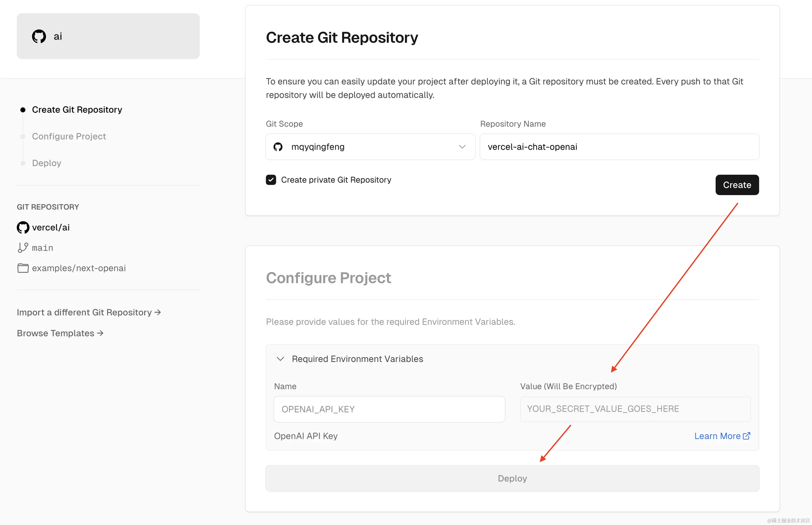This screenshot has width=812, height=525.
Task: Click the git branch icon beside main
Action: point(23,247)
